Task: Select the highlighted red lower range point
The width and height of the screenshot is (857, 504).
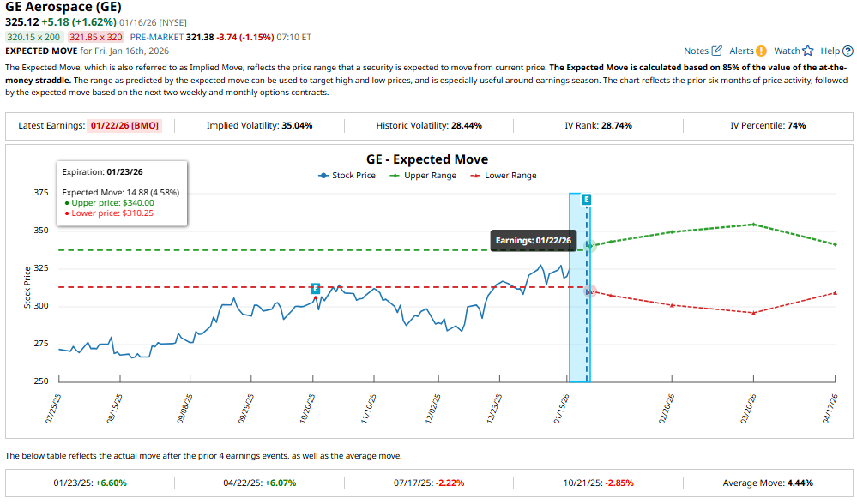Action: click(589, 291)
